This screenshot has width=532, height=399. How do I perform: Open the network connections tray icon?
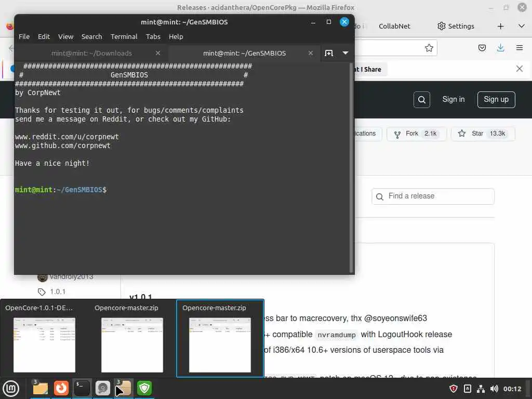(x=481, y=389)
